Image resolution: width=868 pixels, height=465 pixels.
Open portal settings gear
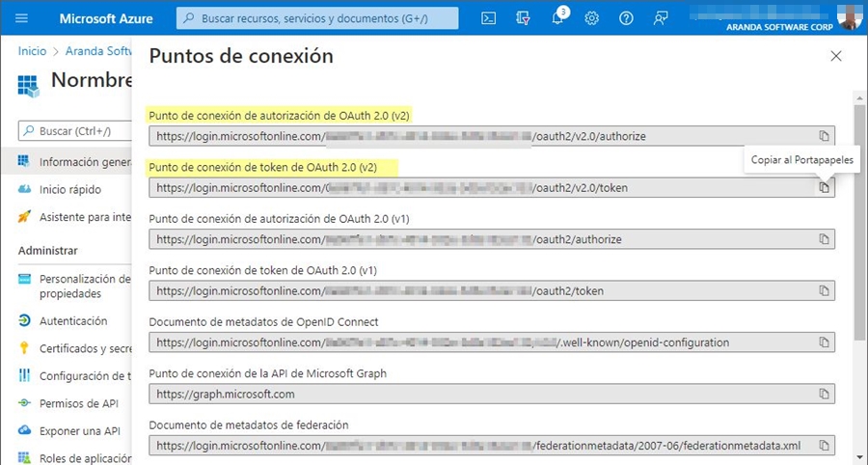click(x=592, y=18)
